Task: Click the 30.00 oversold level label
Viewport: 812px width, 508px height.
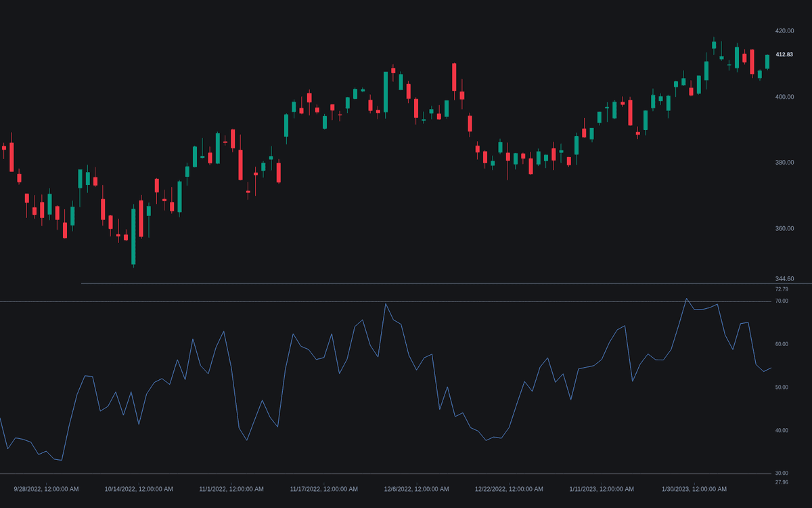Action: point(782,473)
